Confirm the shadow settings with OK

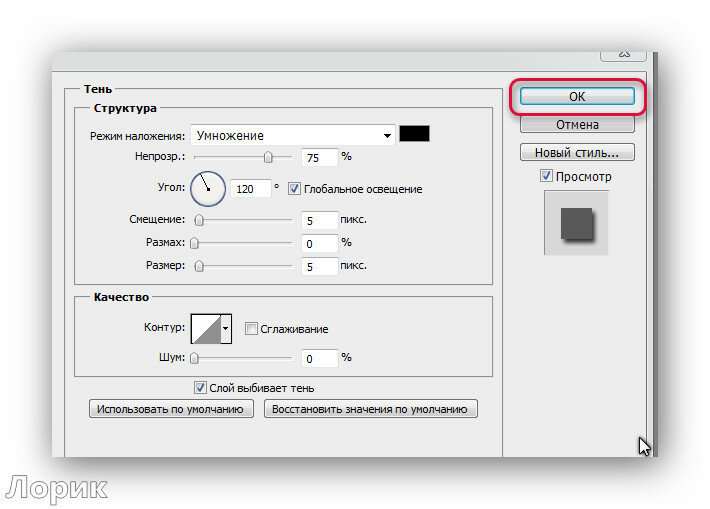pyautogui.click(x=577, y=96)
